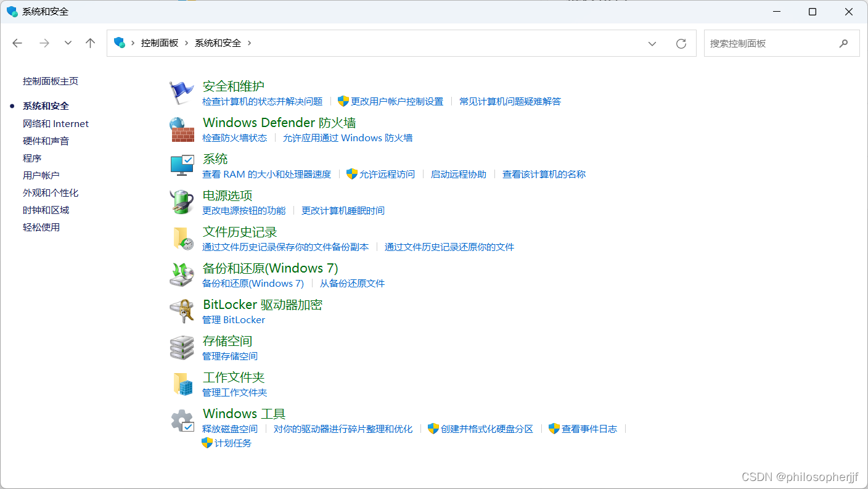This screenshot has width=868, height=489.
Task: Click the refresh button in address bar
Action: coord(681,43)
